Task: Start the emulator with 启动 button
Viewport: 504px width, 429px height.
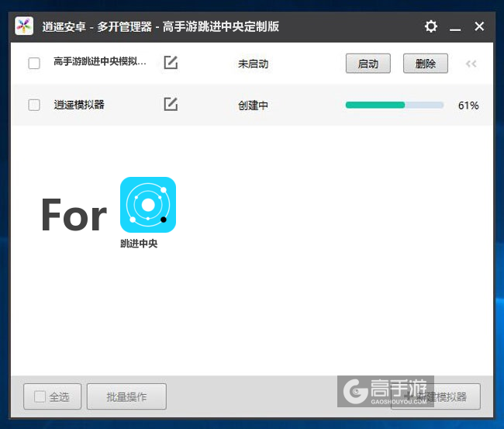Action: click(368, 64)
